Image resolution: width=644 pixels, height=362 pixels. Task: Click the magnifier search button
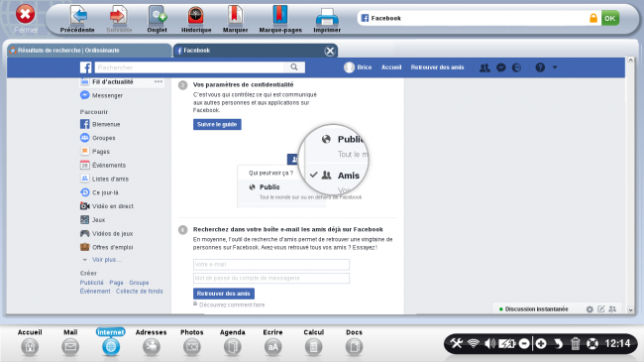294,67
